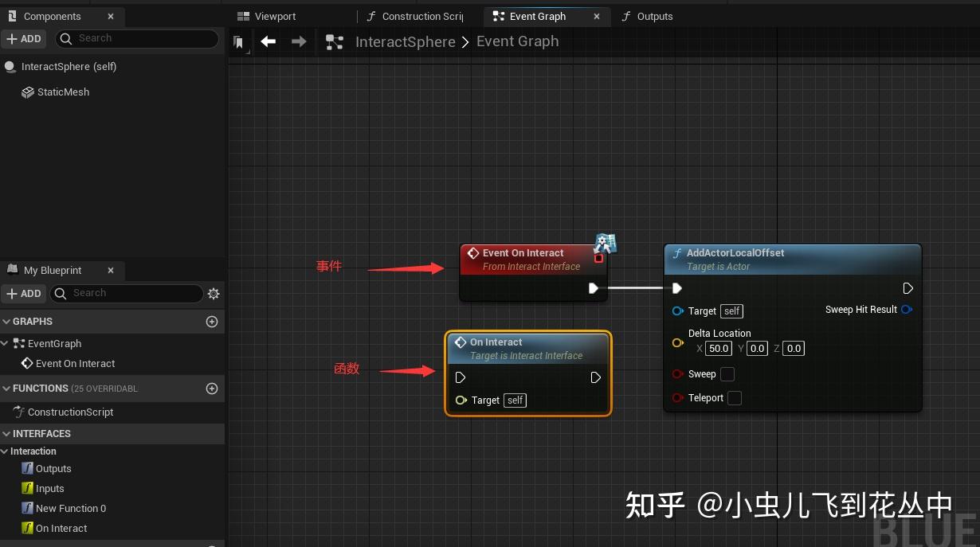
Task: Open the On Interact interface function
Action: pyautogui.click(x=62, y=528)
